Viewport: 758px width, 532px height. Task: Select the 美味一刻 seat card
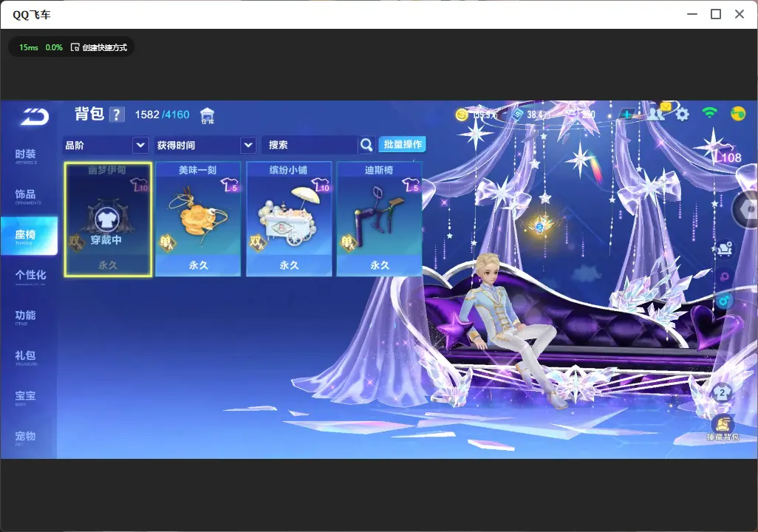(198, 219)
